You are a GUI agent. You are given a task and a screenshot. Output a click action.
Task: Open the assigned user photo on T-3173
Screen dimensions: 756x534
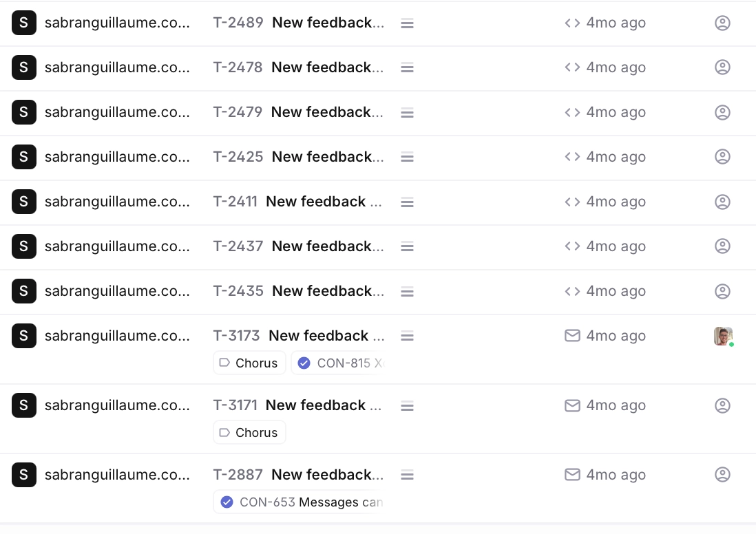pos(722,336)
